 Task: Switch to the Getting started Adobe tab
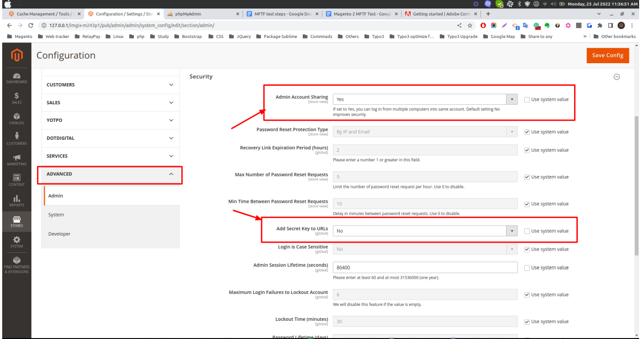[x=442, y=14]
